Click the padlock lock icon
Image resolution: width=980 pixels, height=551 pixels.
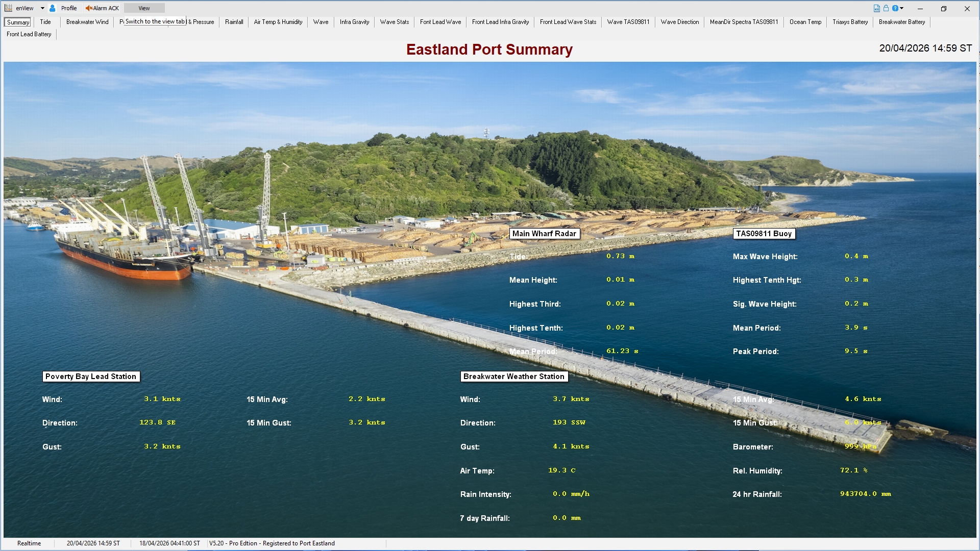coord(886,8)
